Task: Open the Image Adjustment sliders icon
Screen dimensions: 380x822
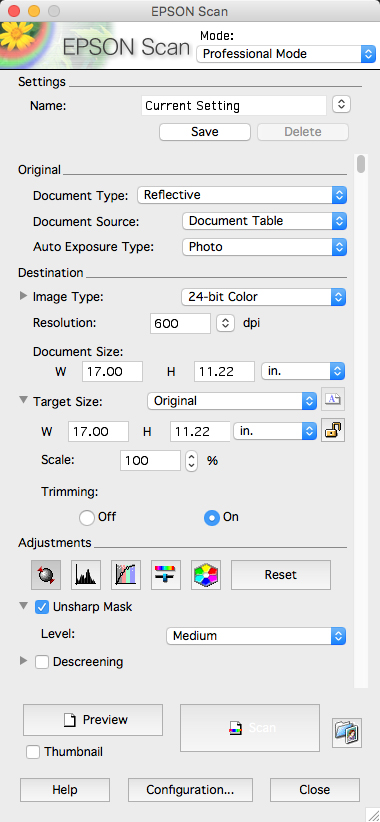Action: pos(166,575)
